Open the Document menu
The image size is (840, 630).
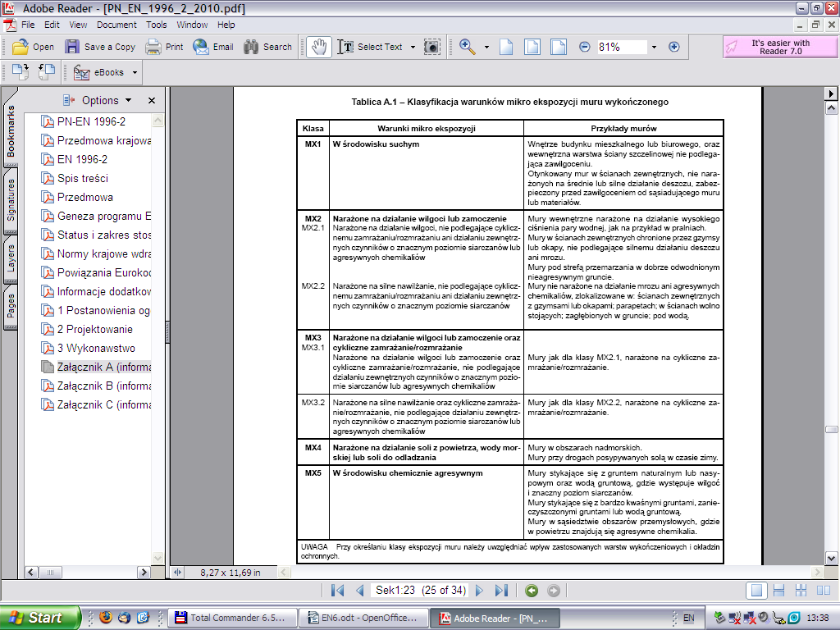tap(116, 25)
